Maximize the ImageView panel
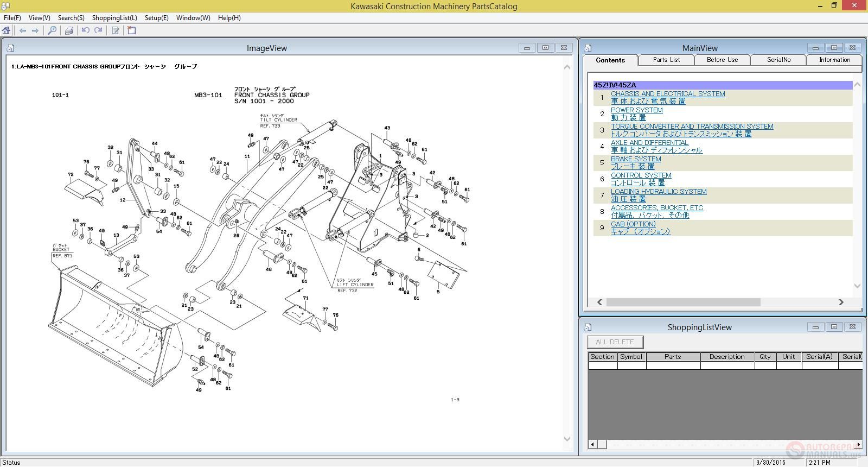The image size is (868, 467). [x=545, y=48]
